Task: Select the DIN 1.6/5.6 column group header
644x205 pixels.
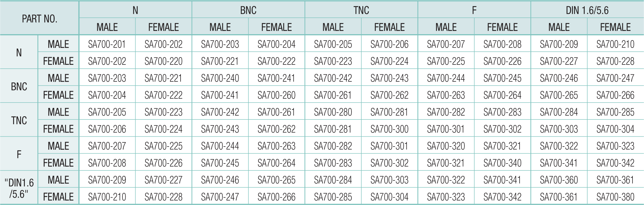Action: click(587, 10)
